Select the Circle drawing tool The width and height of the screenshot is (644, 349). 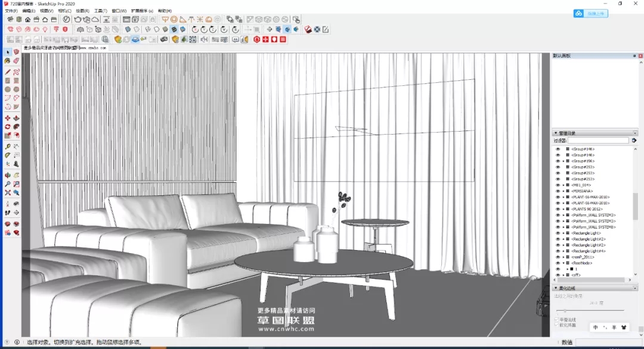click(x=8, y=89)
